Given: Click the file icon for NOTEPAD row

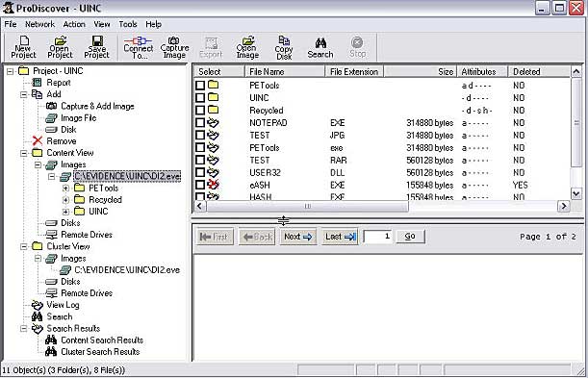Looking at the screenshot, I should 214,122.
